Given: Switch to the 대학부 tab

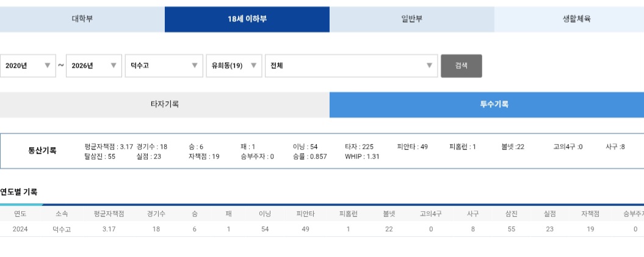Looking at the screenshot, I should [x=82, y=19].
